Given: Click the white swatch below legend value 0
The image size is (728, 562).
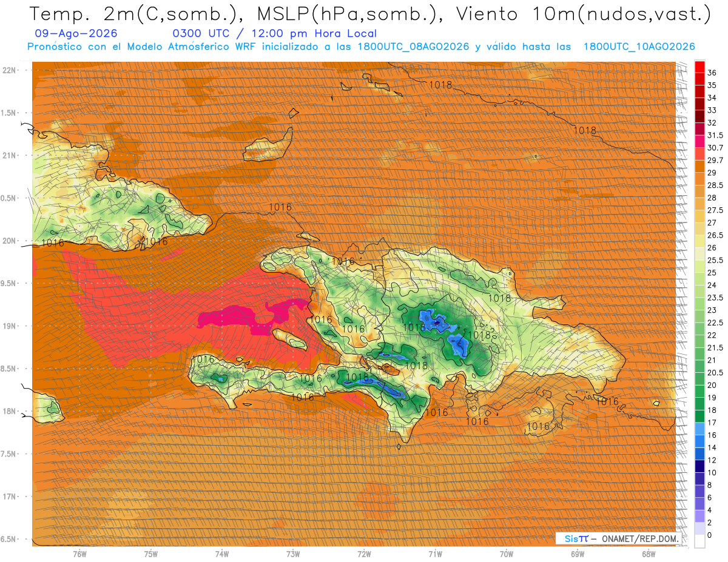Looking at the screenshot, I should (x=699, y=541).
